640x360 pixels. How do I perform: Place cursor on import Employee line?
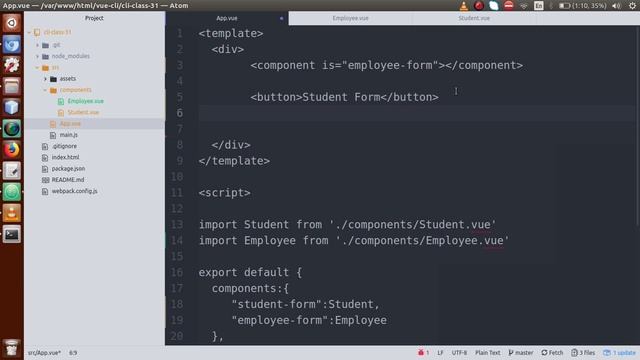354,240
